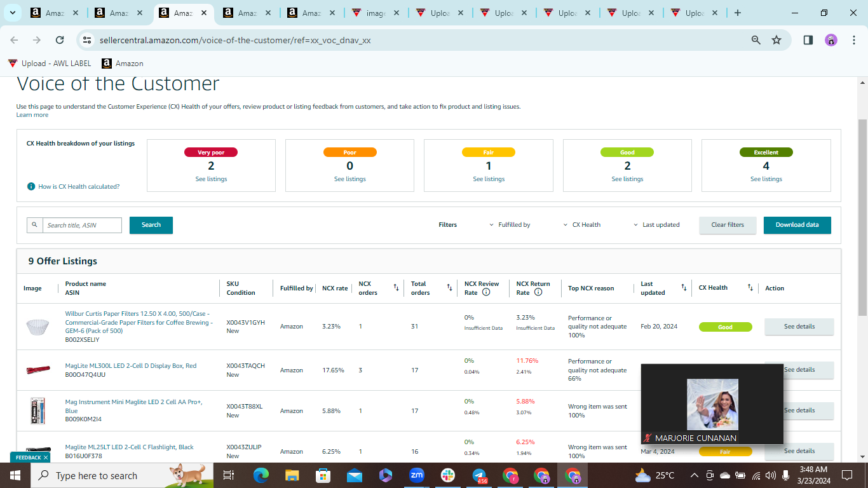The image size is (868, 488).
Task: Show hidden system tray icons
Action: click(695, 475)
